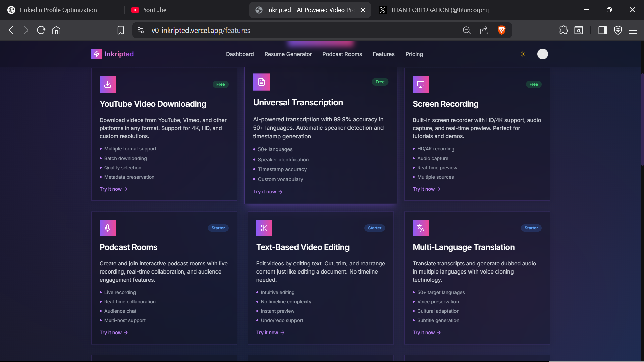Image resolution: width=644 pixels, height=362 pixels.
Task: Click the find-in-page toolbar icon beside extensions
Action: [x=579, y=30]
